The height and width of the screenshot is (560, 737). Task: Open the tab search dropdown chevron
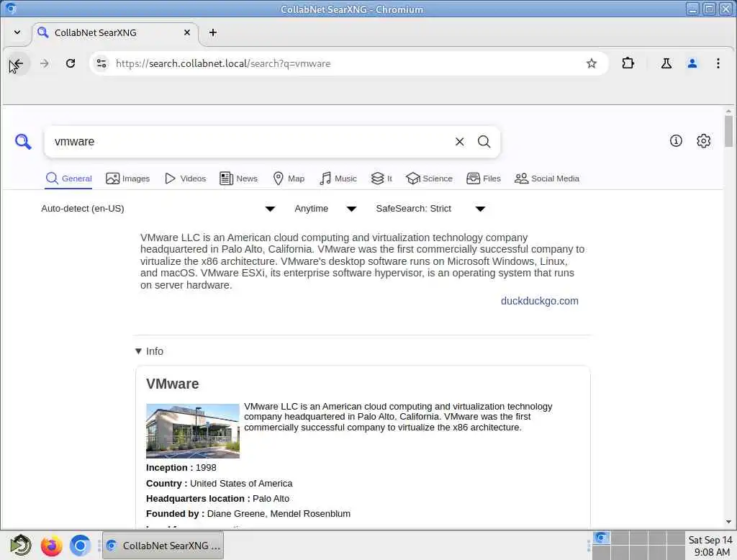click(17, 32)
